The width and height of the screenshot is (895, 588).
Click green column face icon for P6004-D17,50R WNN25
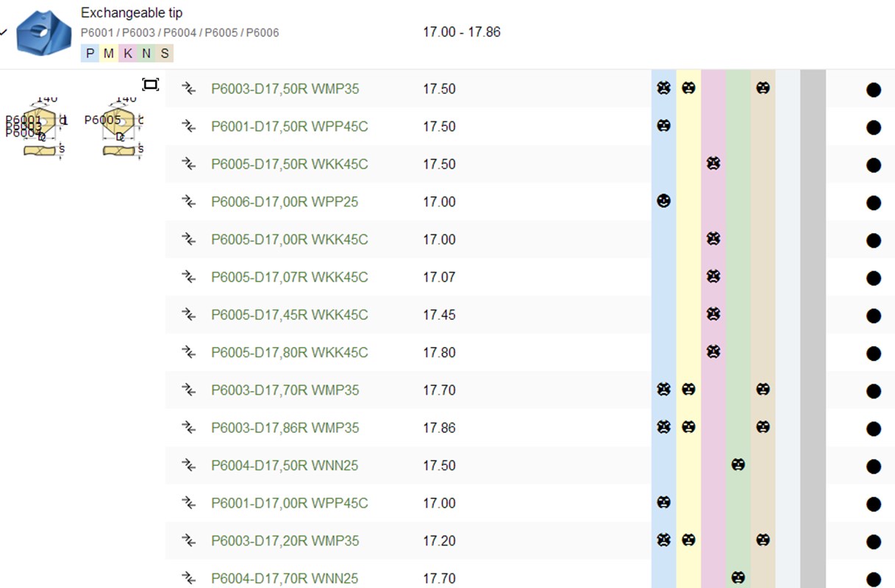(738, 465)
